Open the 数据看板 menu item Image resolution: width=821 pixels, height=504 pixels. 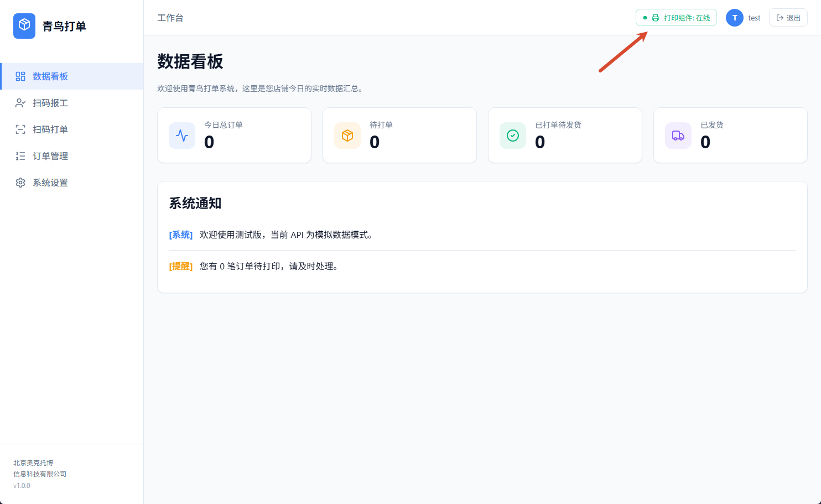tap(72, 76)
